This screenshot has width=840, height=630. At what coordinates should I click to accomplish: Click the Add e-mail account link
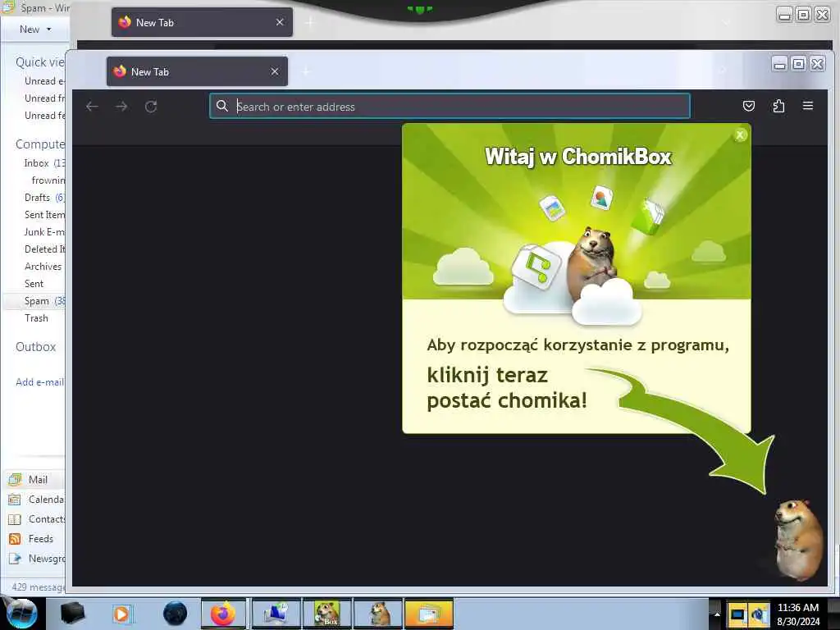[x=39, y=382]
